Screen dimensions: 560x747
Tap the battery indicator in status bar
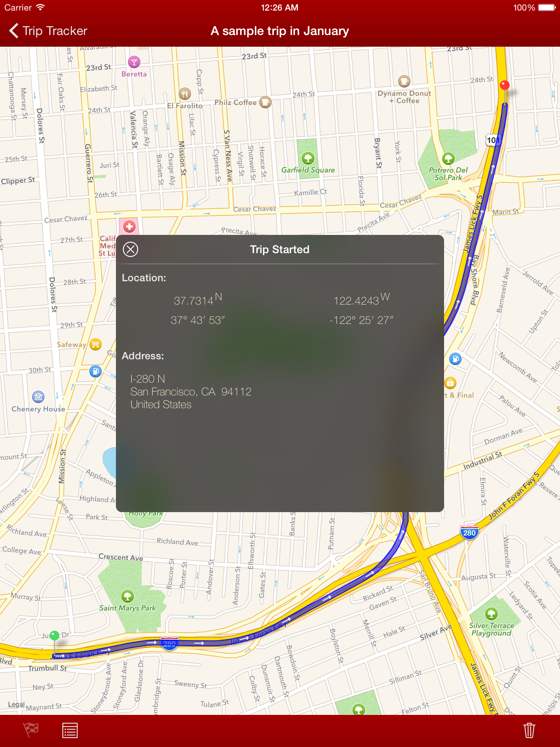click(x=547, y=7)
